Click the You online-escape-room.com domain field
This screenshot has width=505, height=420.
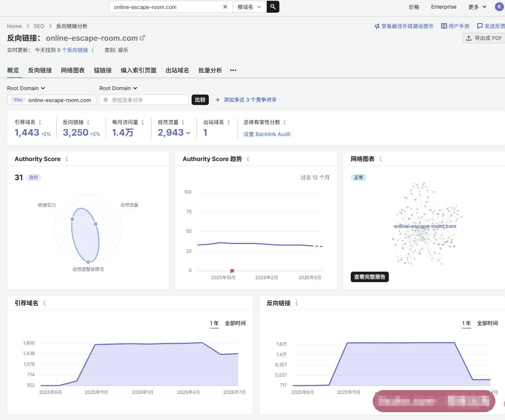click(x=52, y=100)
